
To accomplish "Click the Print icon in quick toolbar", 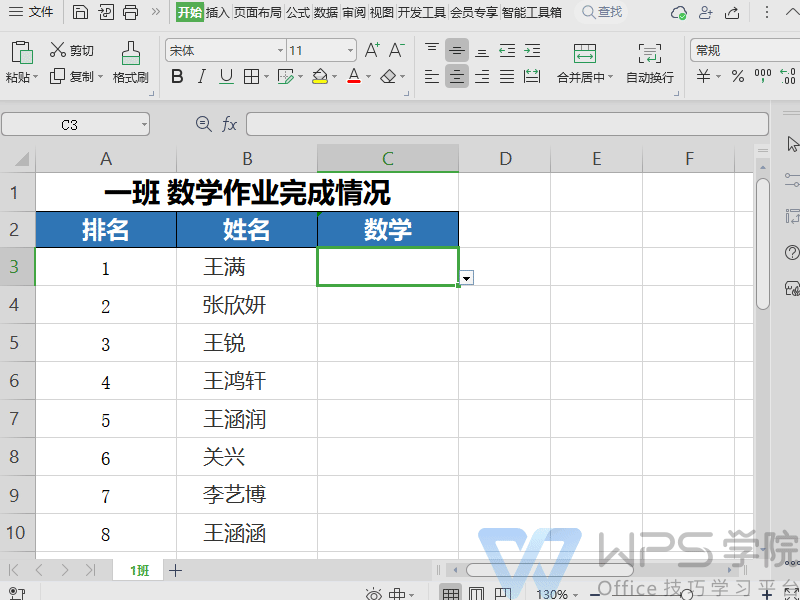I will coord(131,12).
